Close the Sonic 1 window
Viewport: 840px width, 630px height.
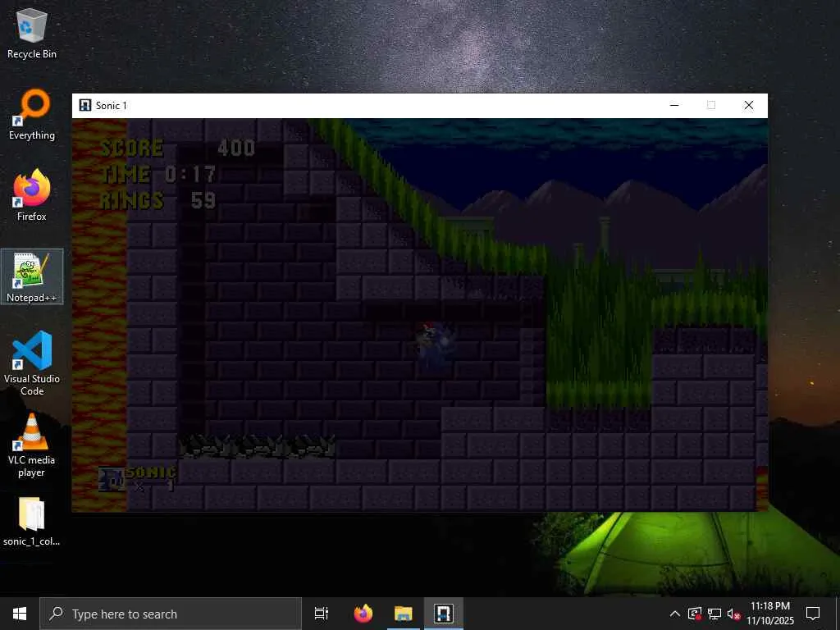[749, 105]
